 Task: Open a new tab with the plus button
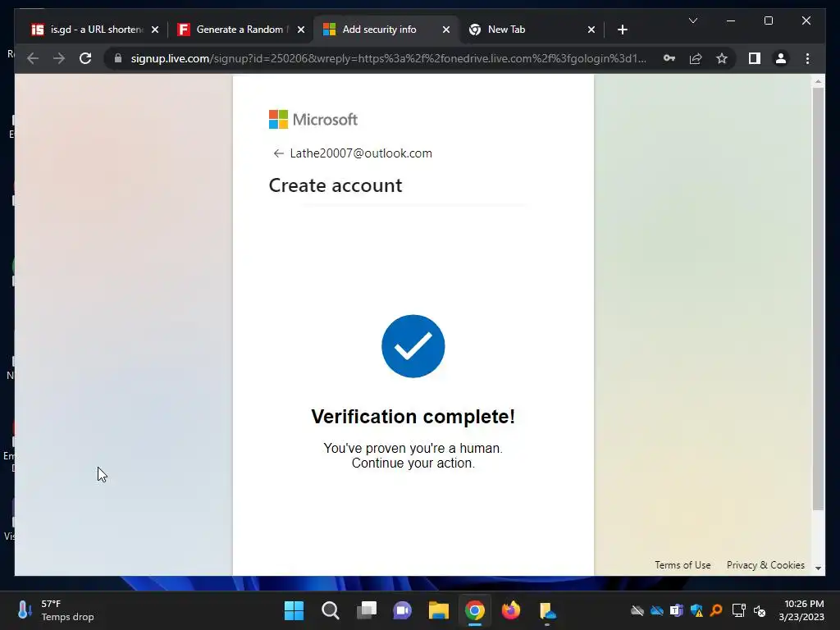pos(622,30)
